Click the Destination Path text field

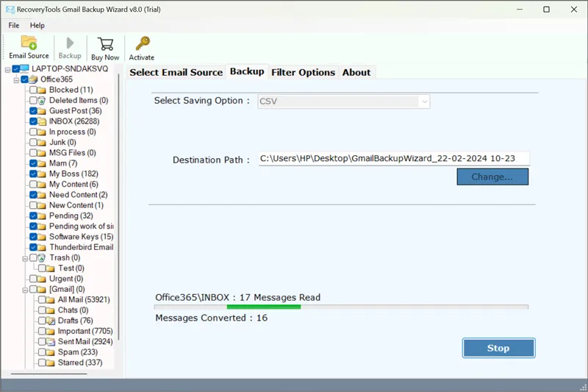394,159
